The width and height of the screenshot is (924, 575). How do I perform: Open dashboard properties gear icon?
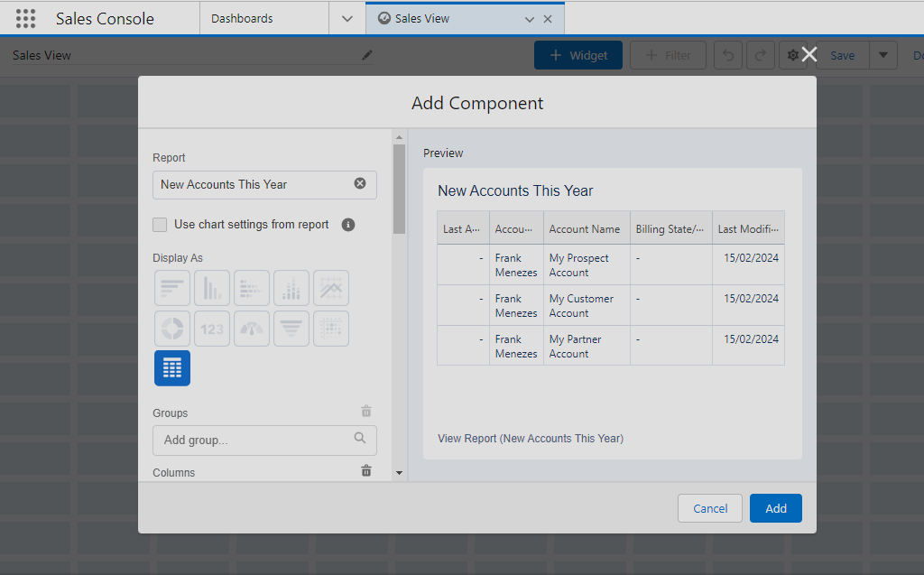click(x=792, y=55)
